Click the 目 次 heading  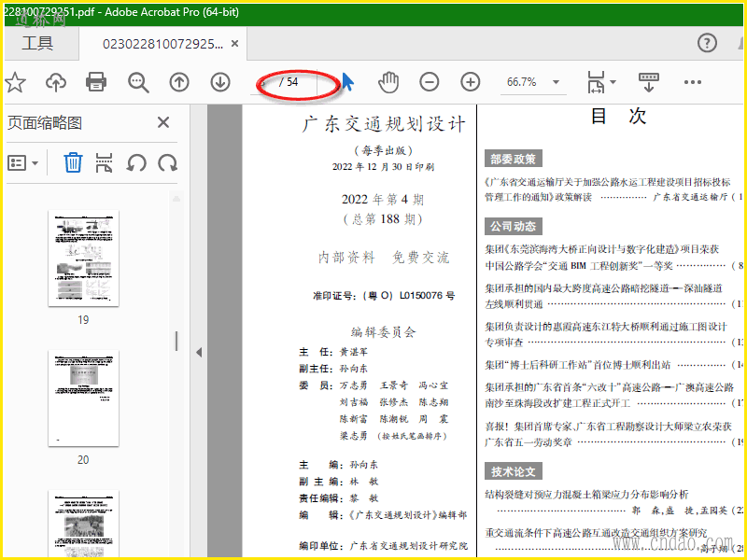[618, 116]
